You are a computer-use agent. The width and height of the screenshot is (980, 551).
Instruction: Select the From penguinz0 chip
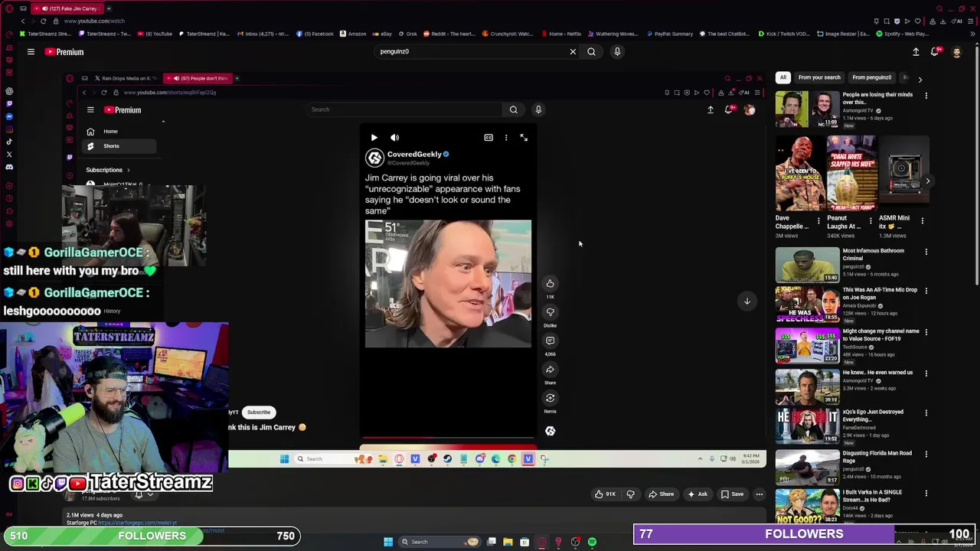tap(871, 77)
